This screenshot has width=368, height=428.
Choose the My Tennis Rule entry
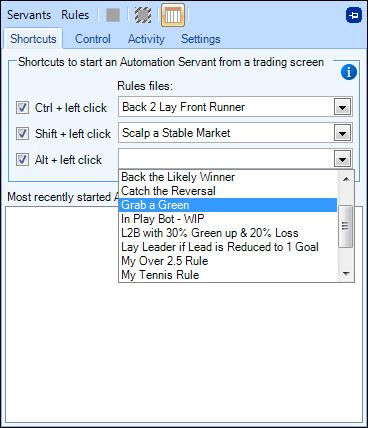click(228, 275)
